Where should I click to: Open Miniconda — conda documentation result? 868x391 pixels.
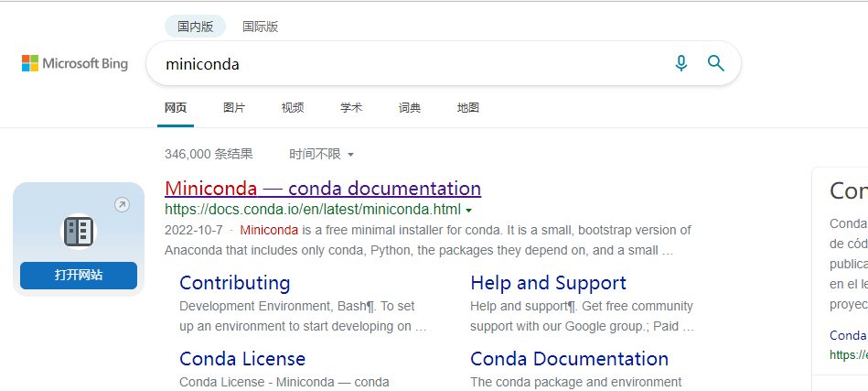tap(323, 189)
